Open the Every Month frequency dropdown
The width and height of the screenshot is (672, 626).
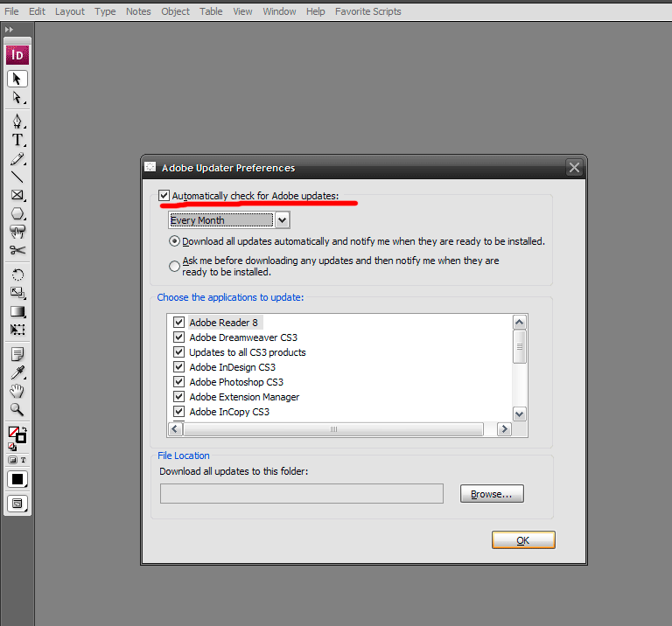click(x=282, y=220)
